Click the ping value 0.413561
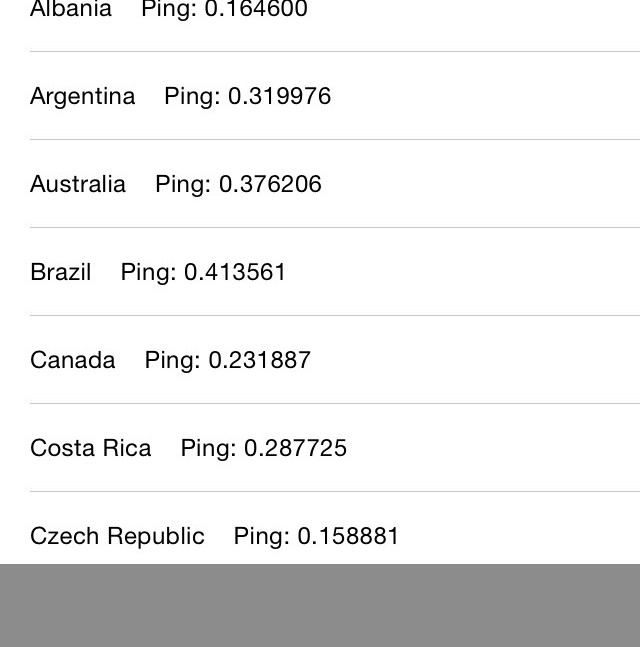The image size is (640, 647). [235, 272]
